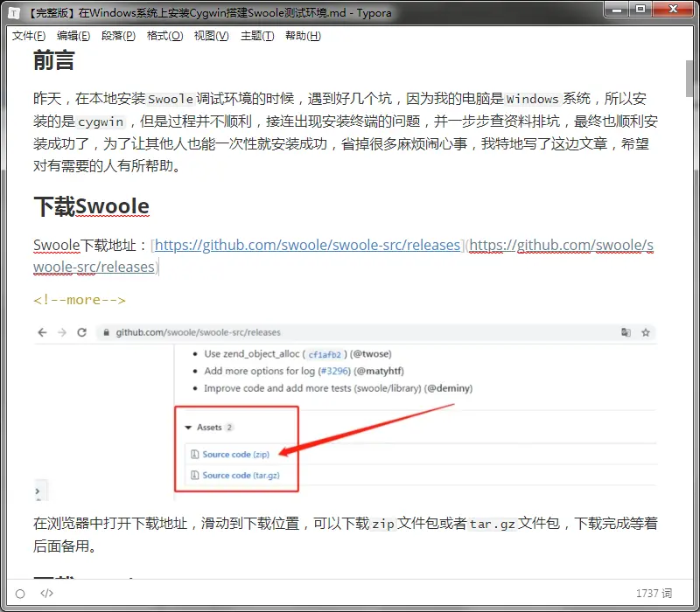
Task: Open the 段落(P) menu
Action: pyautogui.click(x=118, y=36)
